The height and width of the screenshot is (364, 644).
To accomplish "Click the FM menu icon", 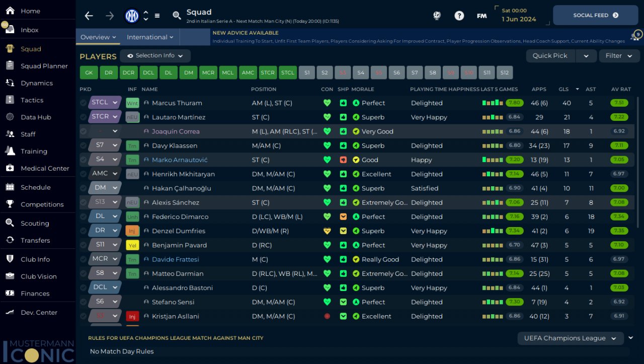I will [x=481, y=16].
